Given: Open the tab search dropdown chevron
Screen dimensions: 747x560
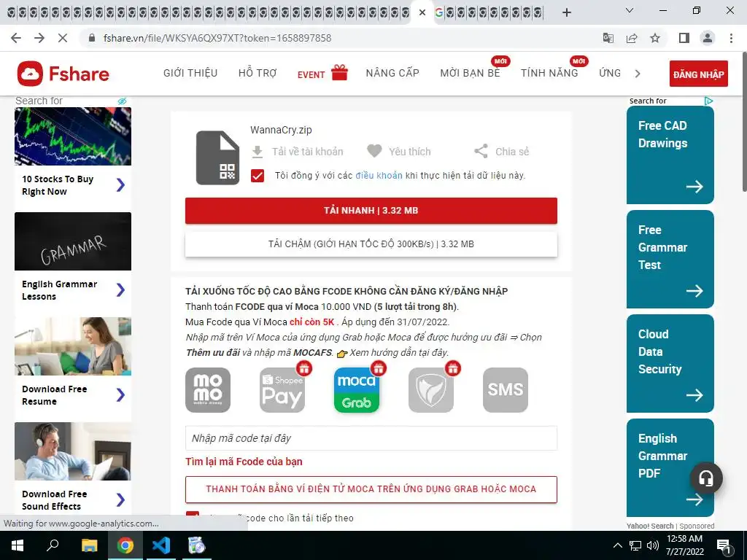Looking at the screenshot, I should click(630, 10).
